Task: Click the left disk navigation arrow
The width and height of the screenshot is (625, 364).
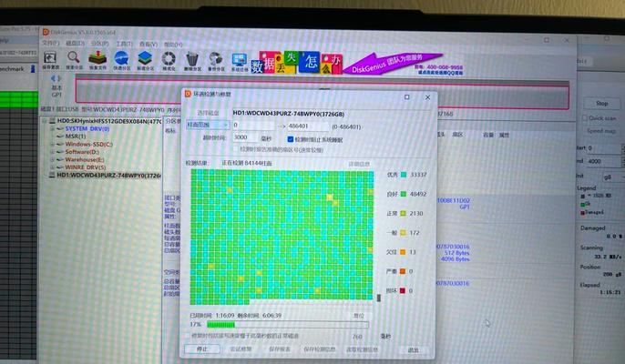Action: click(x=53, y=78)
